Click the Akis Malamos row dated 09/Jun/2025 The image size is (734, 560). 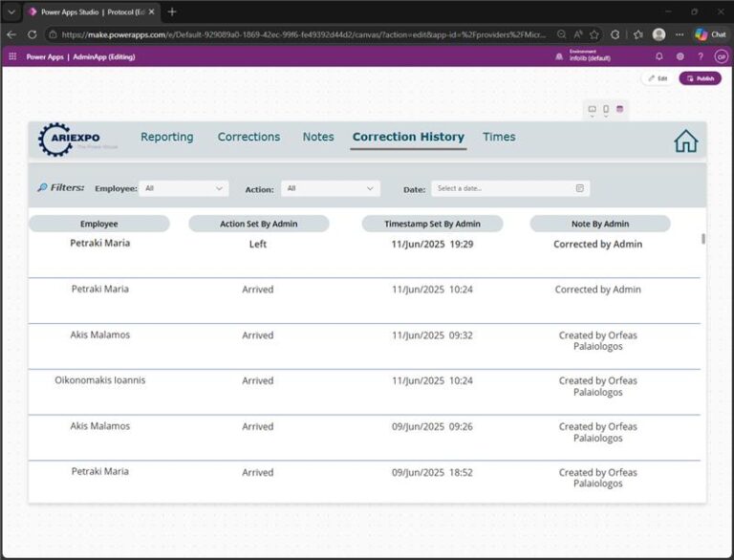pyautogui.click(x=364, y=438)
